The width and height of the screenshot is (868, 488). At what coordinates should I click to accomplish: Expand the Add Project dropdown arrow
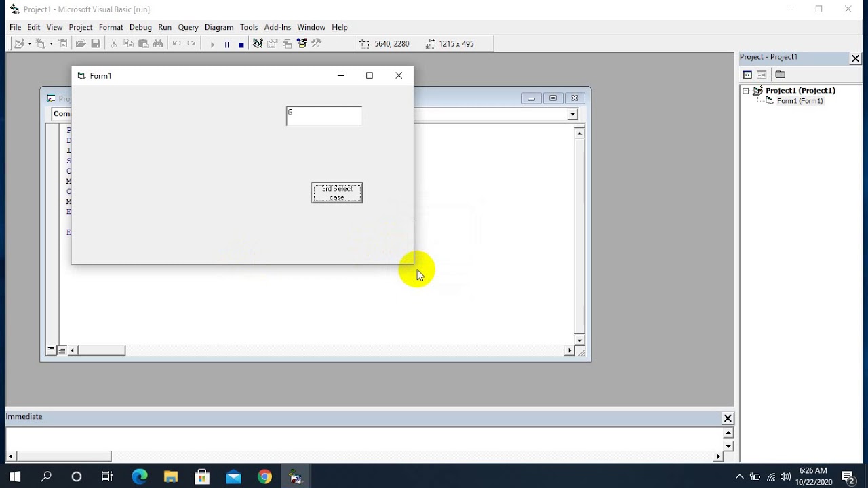[x=29, y=43]
